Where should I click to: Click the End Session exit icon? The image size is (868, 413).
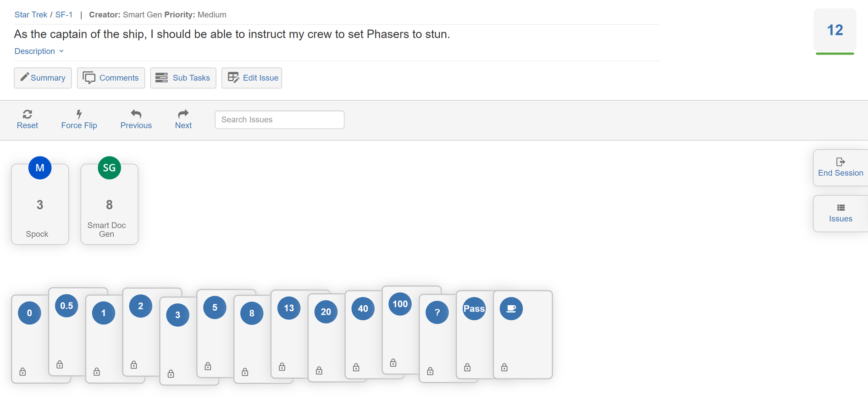[840, 162]
